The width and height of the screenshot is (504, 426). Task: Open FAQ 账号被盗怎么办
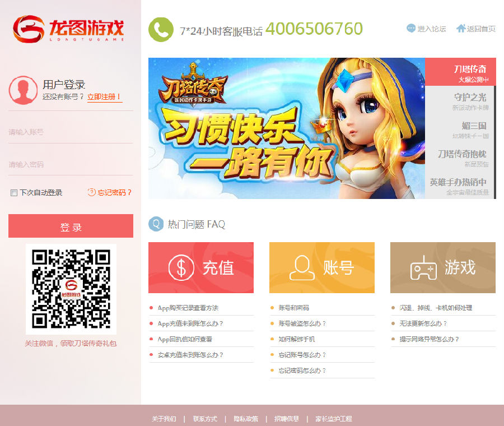(302, 323)
